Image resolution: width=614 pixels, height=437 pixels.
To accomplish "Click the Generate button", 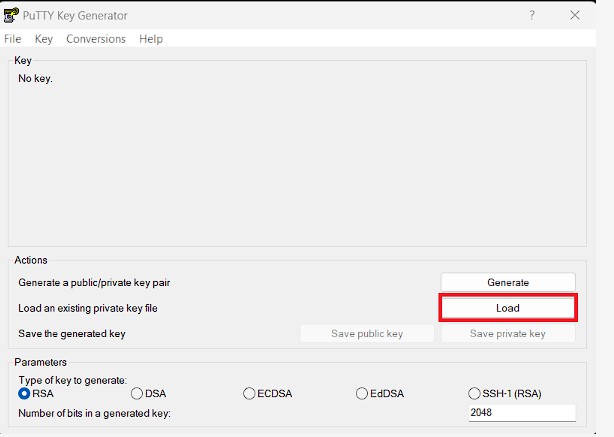I will tap(508, 282).
